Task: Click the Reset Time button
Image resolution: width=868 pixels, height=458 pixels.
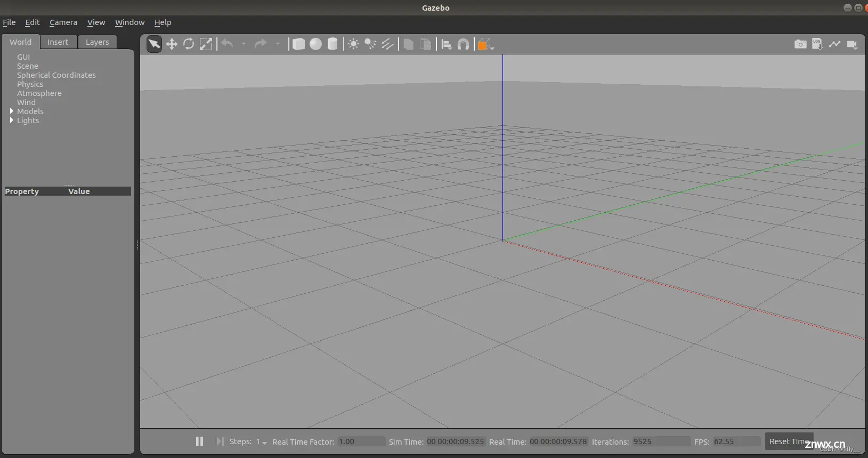Action: [x=789, y=441]
